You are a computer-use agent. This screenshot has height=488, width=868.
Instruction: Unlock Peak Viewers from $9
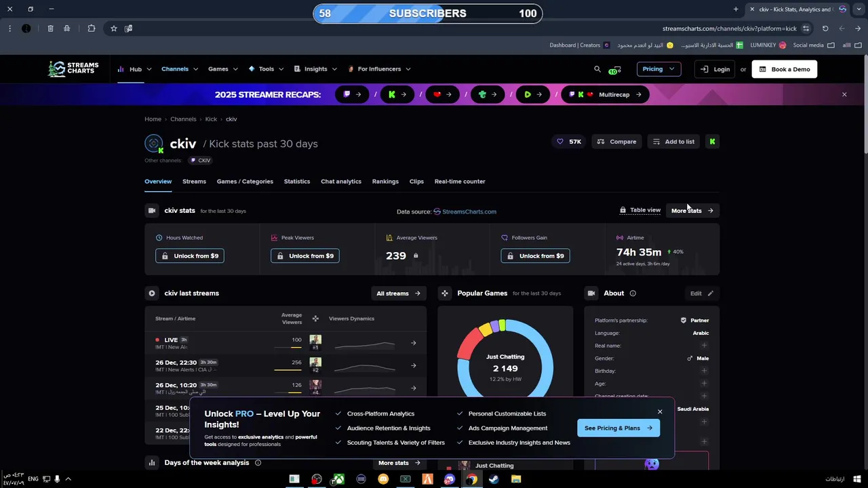305,256
